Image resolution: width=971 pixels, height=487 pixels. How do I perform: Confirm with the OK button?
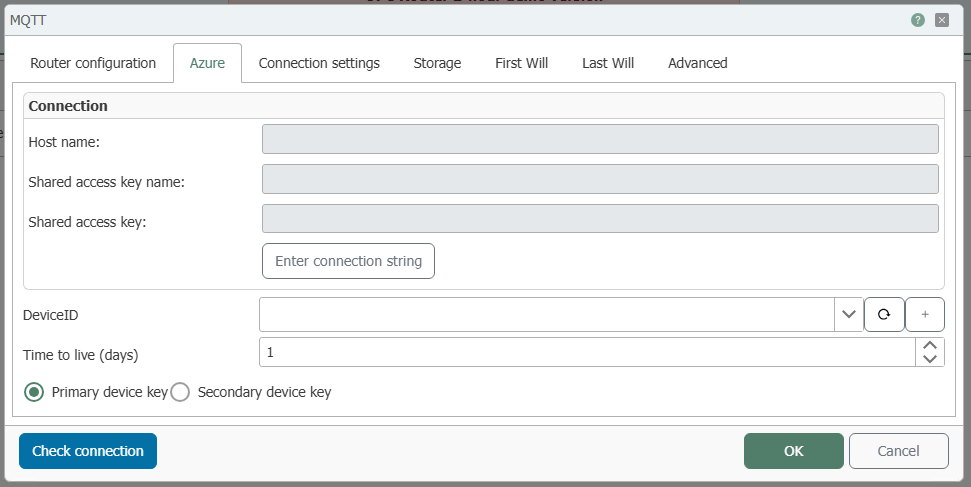pyautogui.click(x=793, y=451)
